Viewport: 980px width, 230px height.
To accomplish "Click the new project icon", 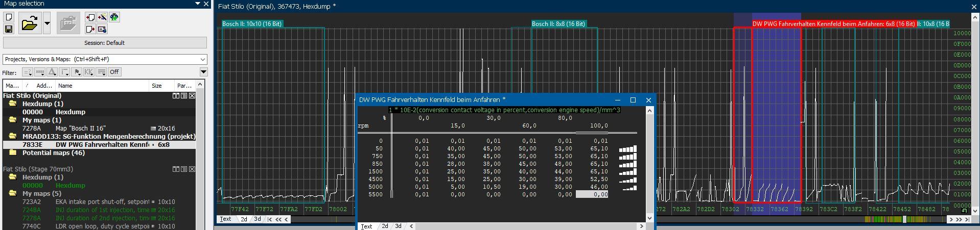I will click(9, 17).
